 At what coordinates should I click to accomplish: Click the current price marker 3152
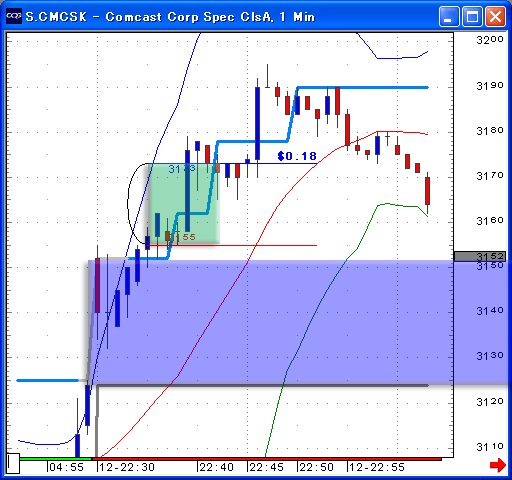coord(480,256)
